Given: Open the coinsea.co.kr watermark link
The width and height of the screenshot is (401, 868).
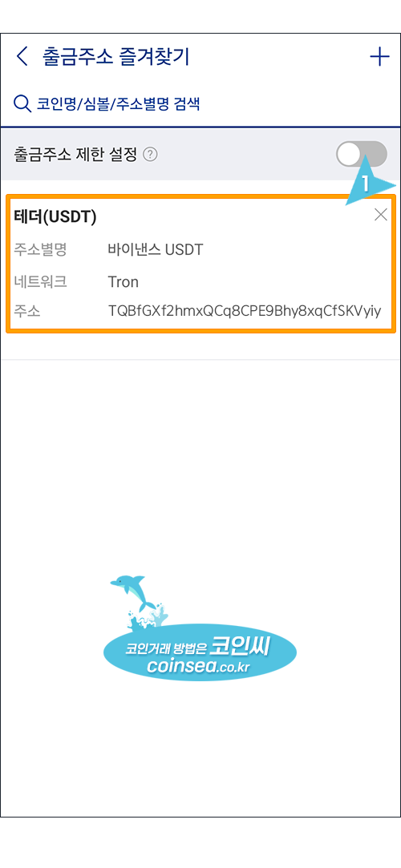Looking at the screenshot, I should click(199, 668).
